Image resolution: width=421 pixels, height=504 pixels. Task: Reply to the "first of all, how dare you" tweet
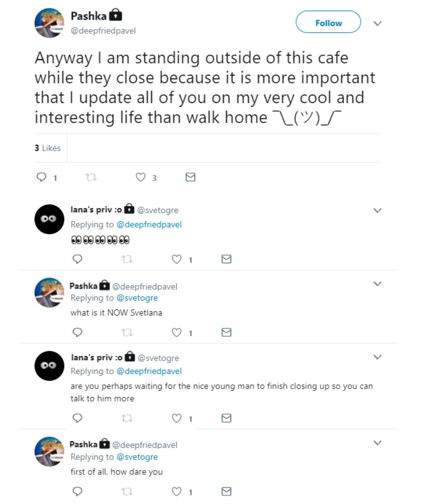tap(77, 491)
